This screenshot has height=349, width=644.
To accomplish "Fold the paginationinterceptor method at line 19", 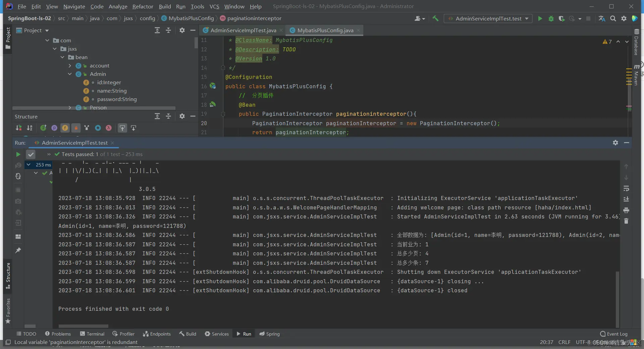I will point(223,114).
